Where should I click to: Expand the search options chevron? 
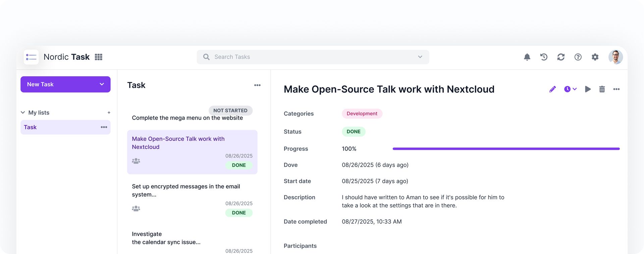point(420,57)
